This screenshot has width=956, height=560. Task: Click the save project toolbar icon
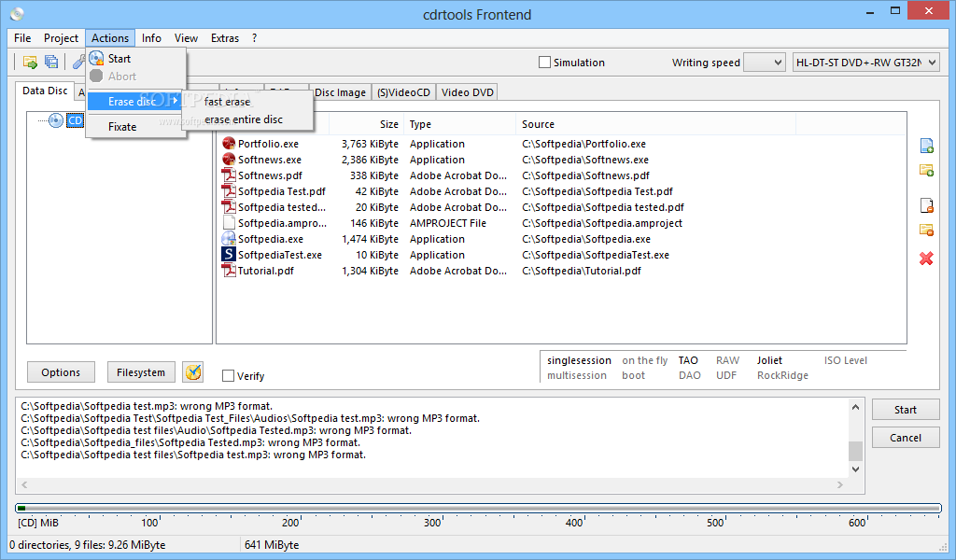click(51, 62)
